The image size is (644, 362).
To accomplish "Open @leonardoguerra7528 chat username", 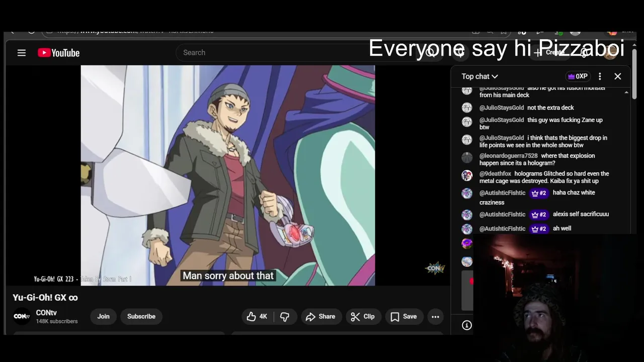I will coord(508,156).
